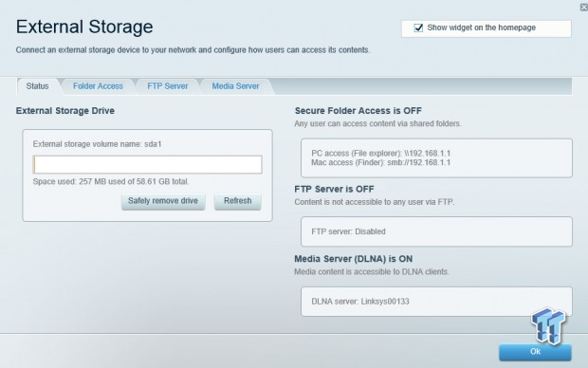Toggle Show widget on the homepage checkbox
The image size is (588, 368).
[418, 28]
